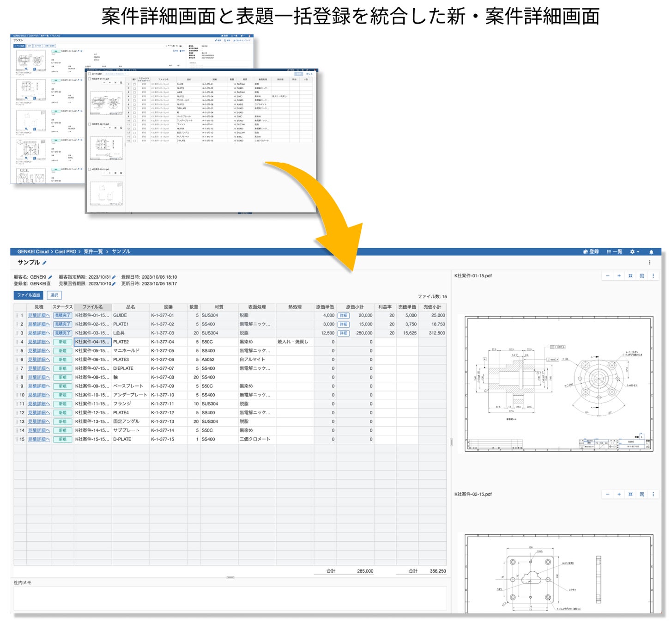Check K社案件-03-15.pdf checkbox in bulk window

90,170
